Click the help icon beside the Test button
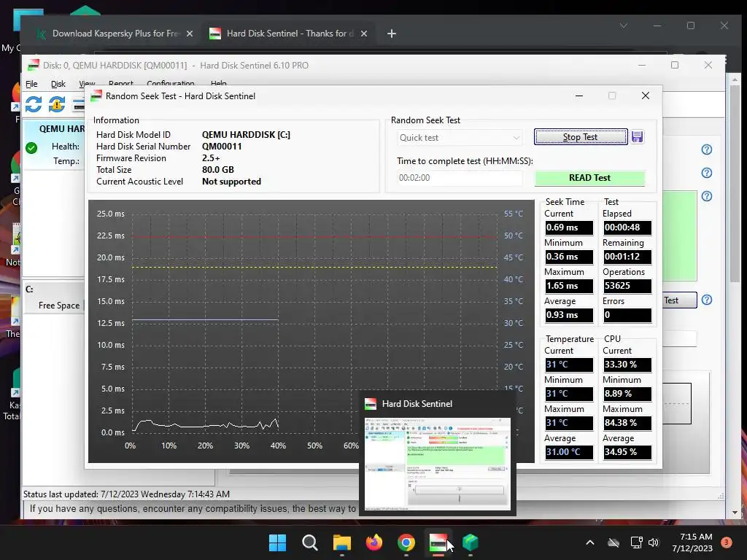 (x=707, y=300)
